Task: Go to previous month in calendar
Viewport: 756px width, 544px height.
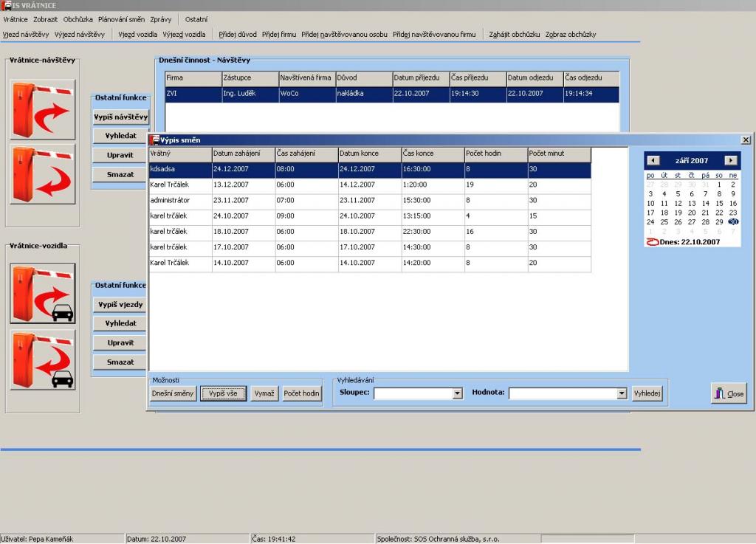Action: pos(653,160)
